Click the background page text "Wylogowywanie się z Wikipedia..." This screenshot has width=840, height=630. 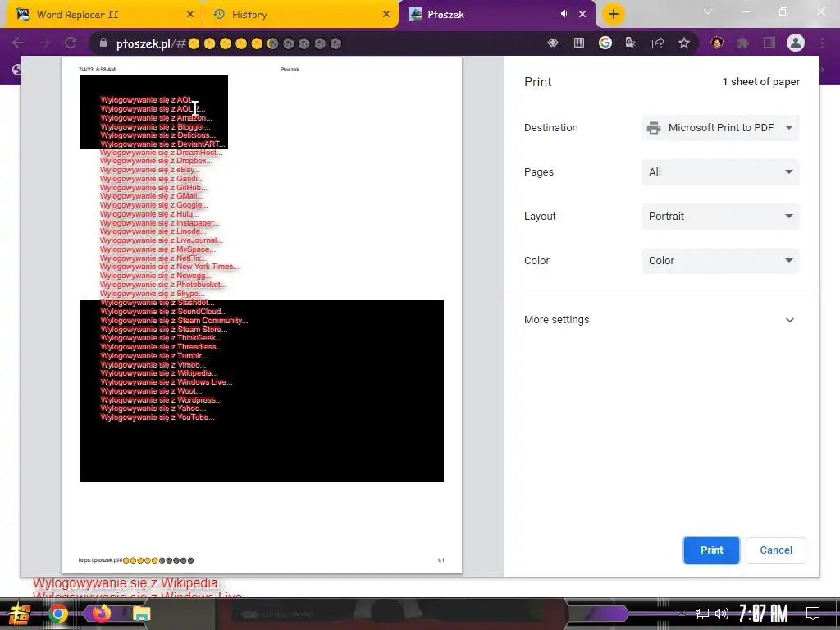tap(130, 583)
